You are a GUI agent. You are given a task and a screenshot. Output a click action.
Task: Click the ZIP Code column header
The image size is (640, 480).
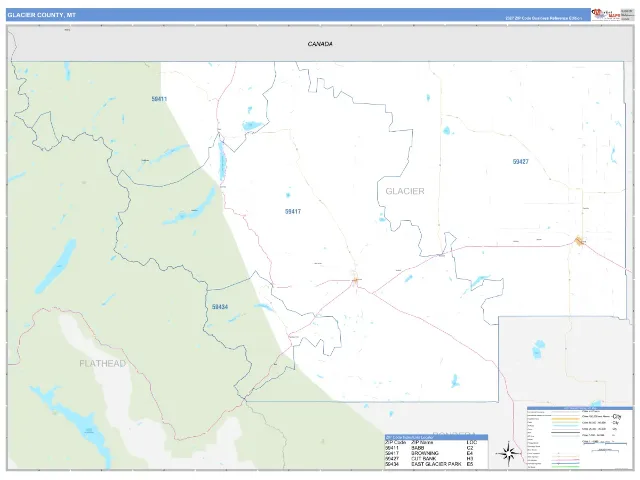click(x=395, y=442)
